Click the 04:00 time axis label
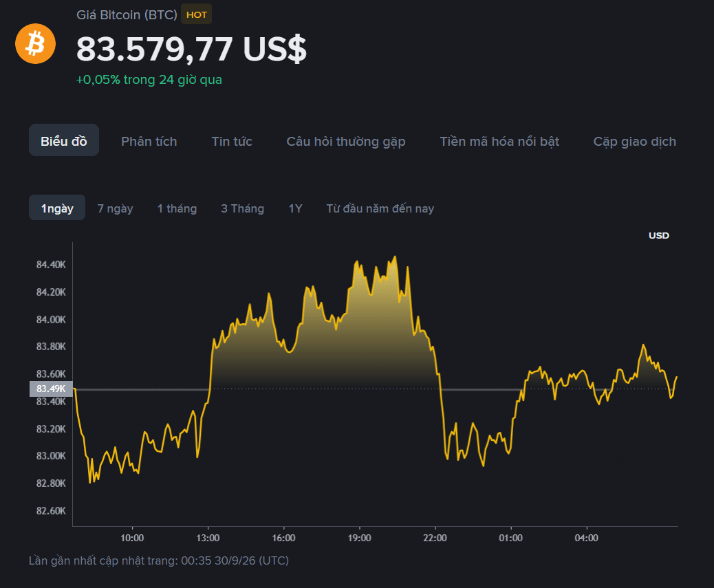This screenshot has width=714, height=588. coord(587,538)
